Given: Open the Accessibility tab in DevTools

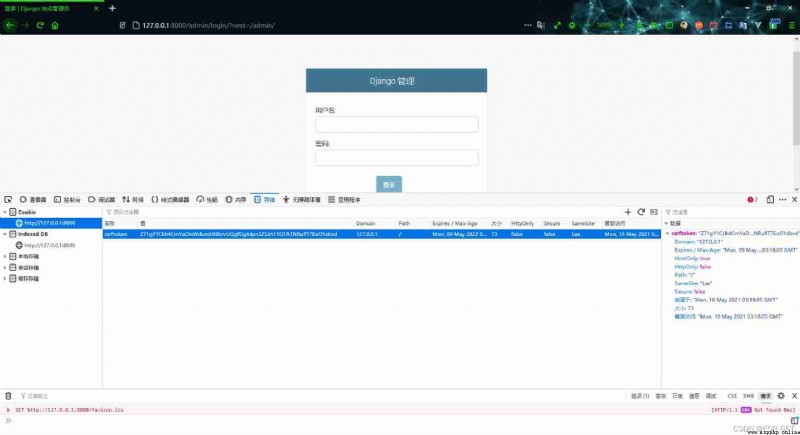Looking at the screenshot, I should 301,199.
